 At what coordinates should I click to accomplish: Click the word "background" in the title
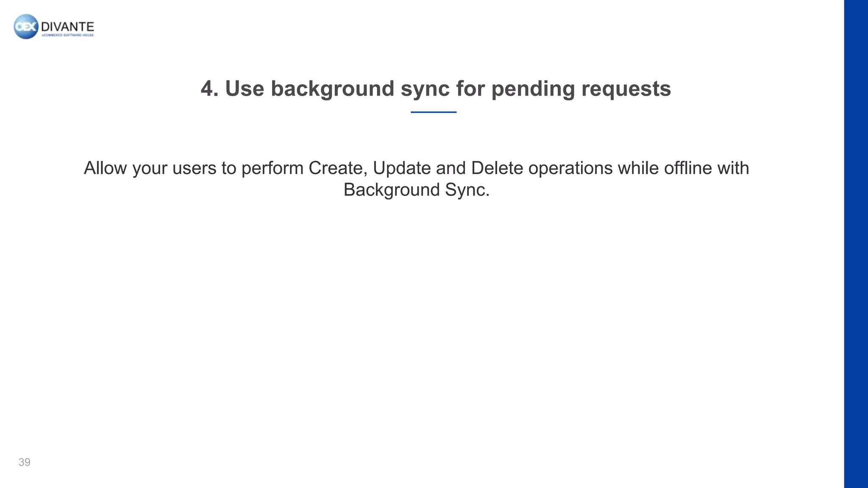tap(332, 89)
